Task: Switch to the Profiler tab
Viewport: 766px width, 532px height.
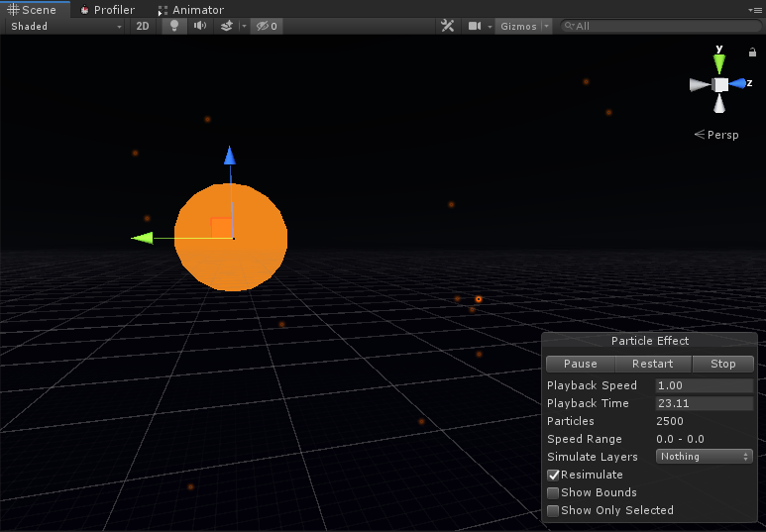Action: click(x=107, y=9)
